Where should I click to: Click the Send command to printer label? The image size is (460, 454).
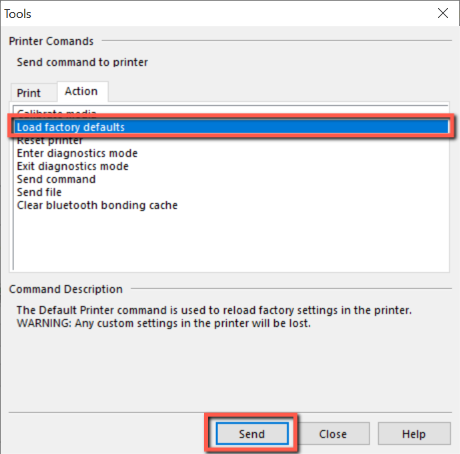[82, 62]
